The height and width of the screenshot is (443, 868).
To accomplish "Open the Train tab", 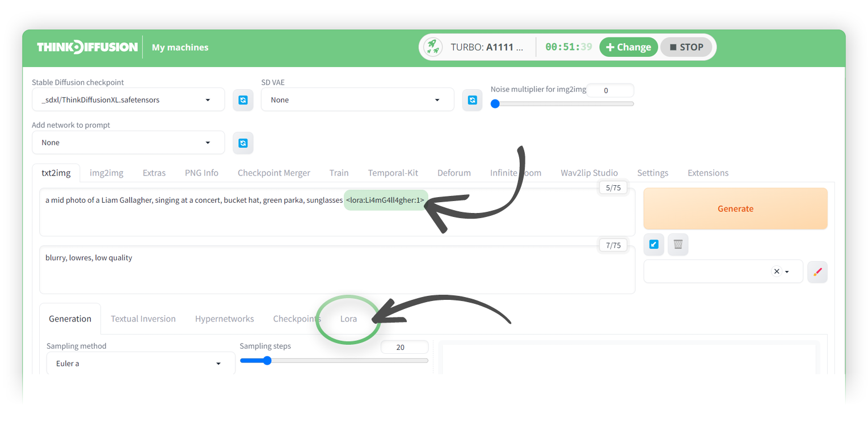I will pos(339,173).
